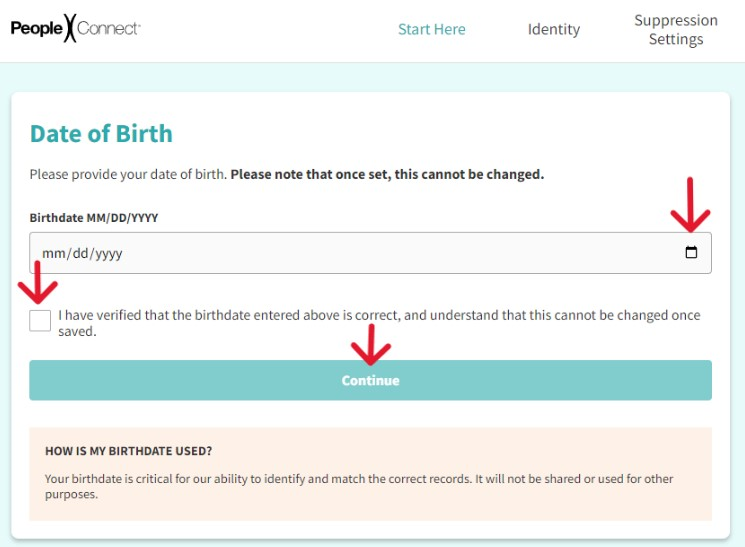Click the red arrow above the checkbox
745x547 pixels.
point(38,282)
